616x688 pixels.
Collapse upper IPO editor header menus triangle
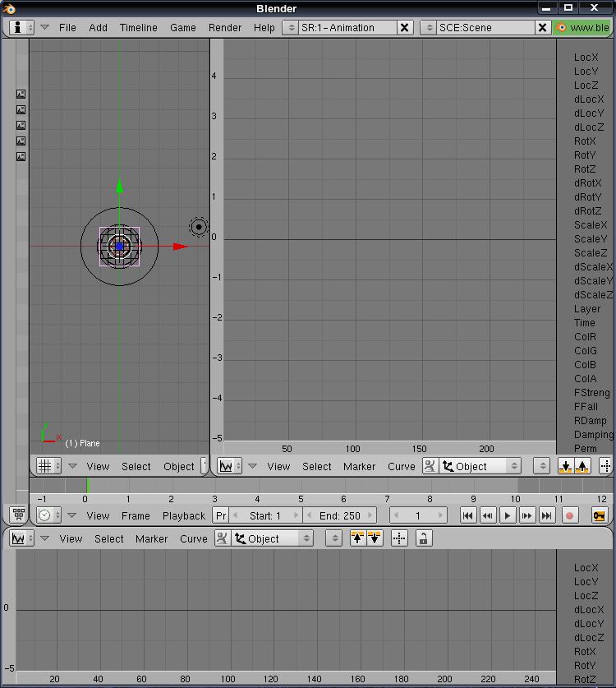point(252,466)
